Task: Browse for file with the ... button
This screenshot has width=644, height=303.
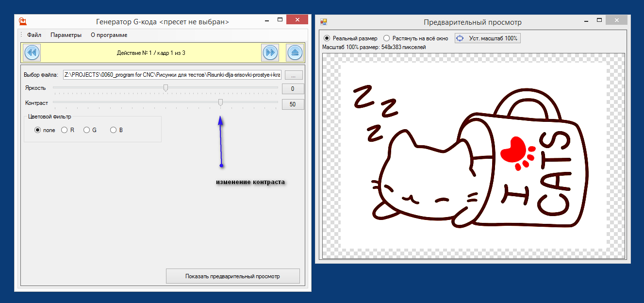Action: pyautogui.click(x=294, y=75)
